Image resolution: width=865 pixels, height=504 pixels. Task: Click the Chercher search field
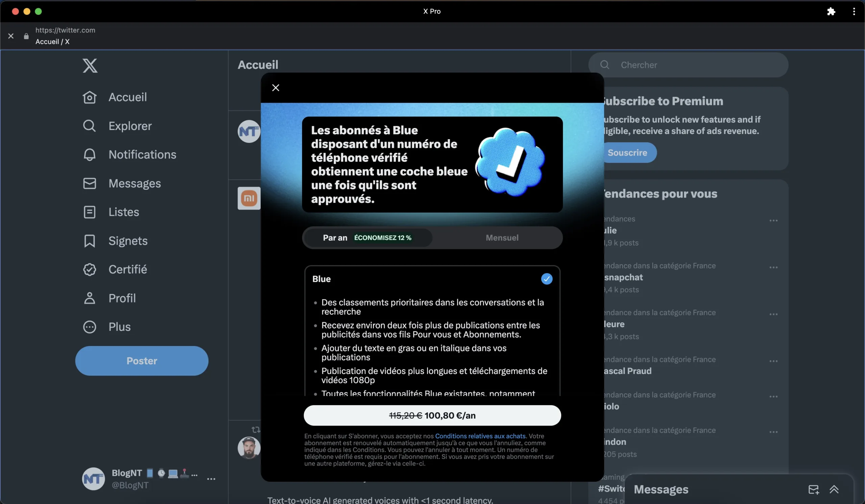(688, 65)
